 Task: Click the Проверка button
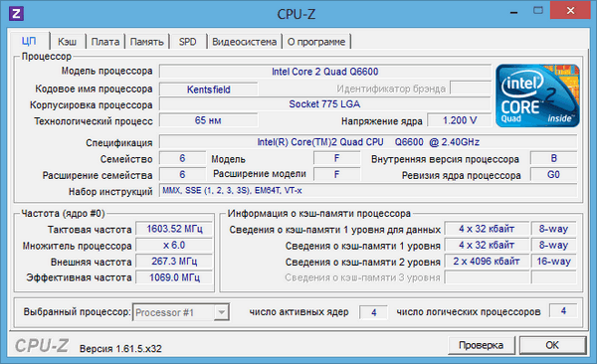point(481,345)
